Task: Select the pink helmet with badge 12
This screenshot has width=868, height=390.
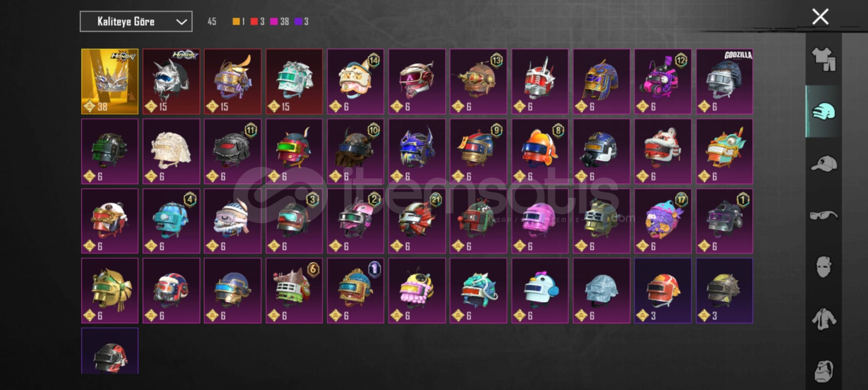Action: (x=663, y=81)
